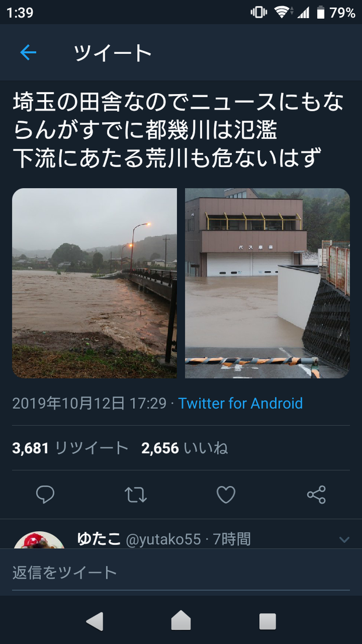Open the flooded river bridge photo
Viewport: 362px width, 644px height.
95,283
